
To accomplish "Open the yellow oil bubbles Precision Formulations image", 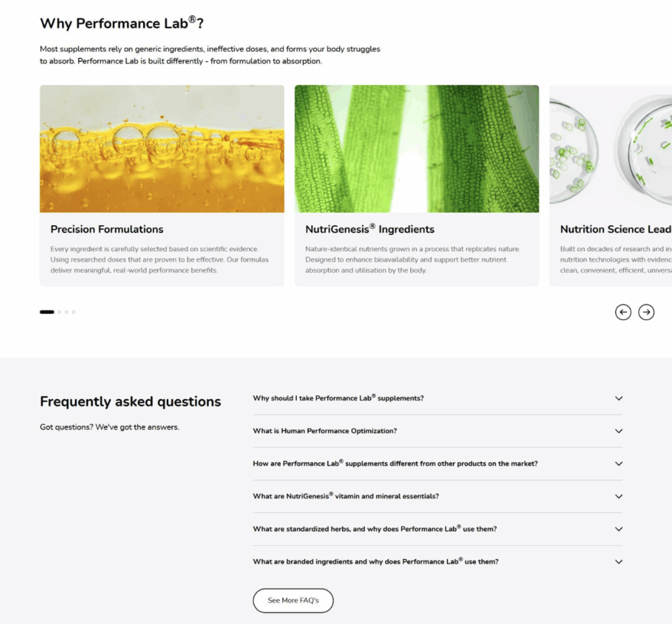I will (162, 149).
